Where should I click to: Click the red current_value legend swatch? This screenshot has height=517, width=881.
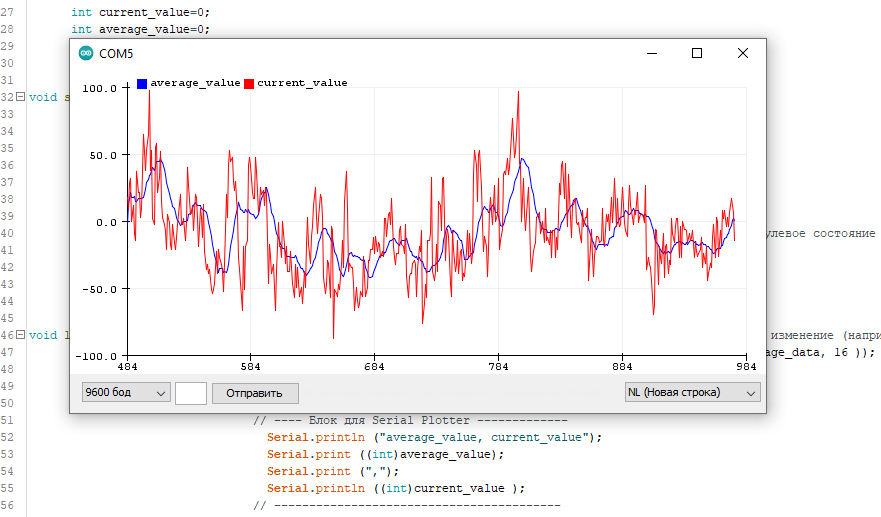(x=249, y=83)
